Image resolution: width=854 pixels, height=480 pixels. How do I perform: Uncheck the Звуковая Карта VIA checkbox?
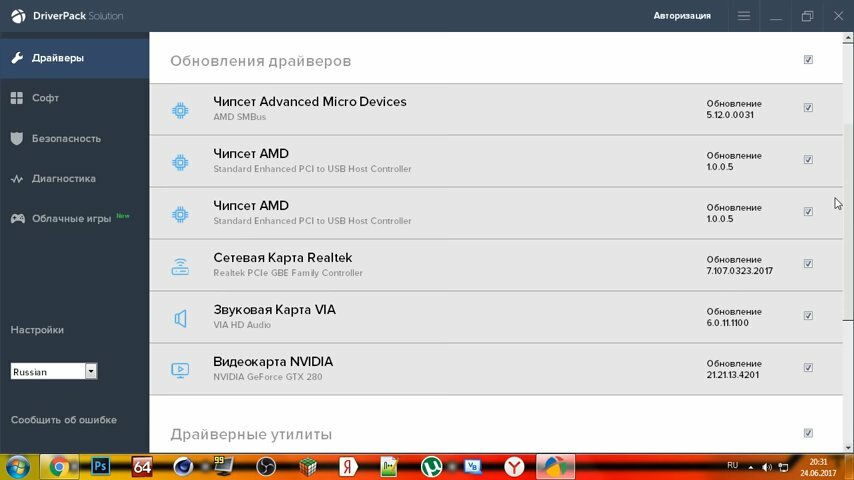(808, 315)
